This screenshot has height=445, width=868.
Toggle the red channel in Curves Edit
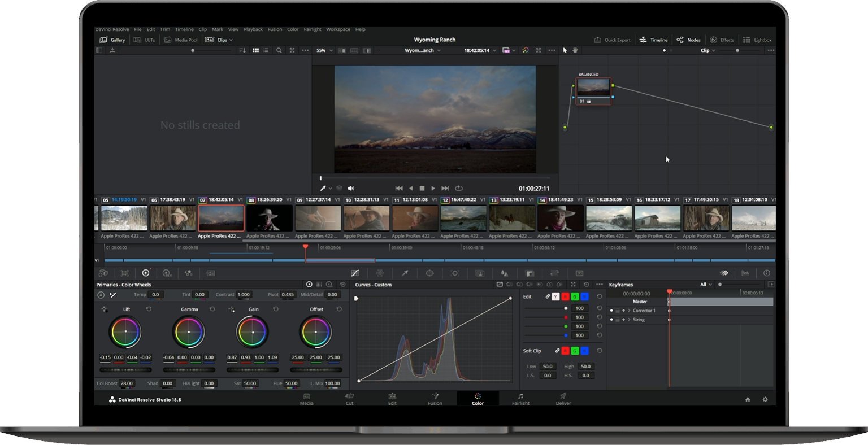point(565,296)
